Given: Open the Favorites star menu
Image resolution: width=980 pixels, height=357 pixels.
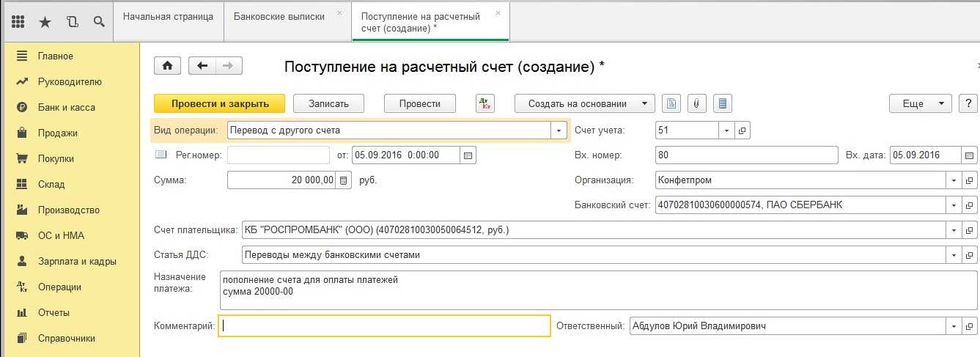Looking at the screenshot, I should 45,22.
